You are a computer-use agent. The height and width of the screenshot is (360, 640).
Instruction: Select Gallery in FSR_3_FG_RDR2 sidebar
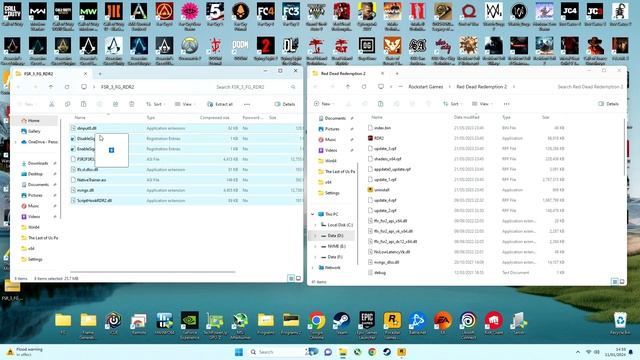click(34, 131)
